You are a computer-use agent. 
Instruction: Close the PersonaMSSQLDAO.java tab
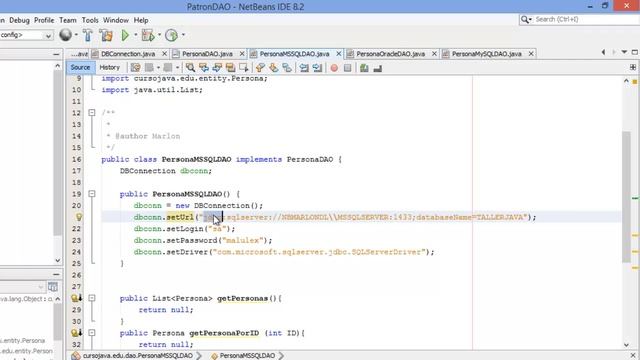(x=338, y=54)
